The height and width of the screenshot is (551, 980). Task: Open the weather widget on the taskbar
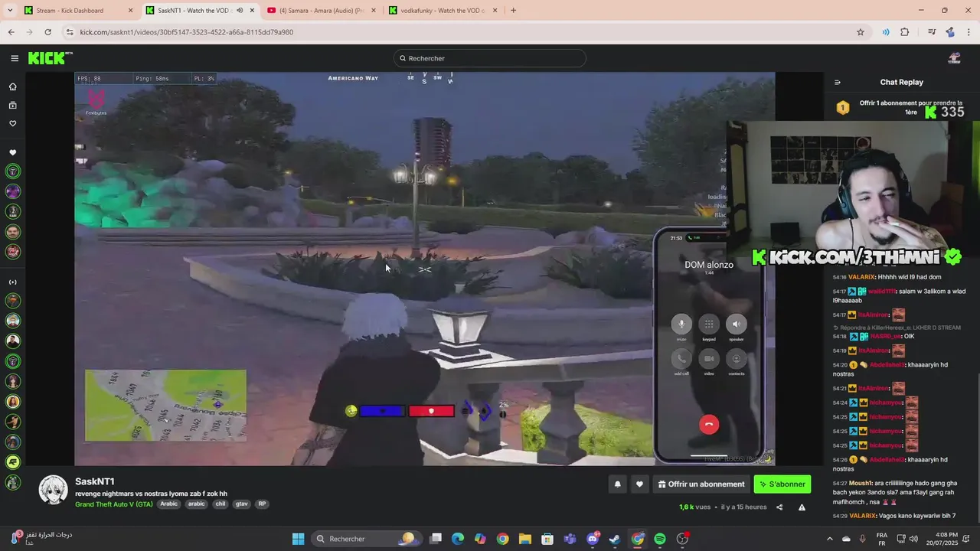(42, 539)
